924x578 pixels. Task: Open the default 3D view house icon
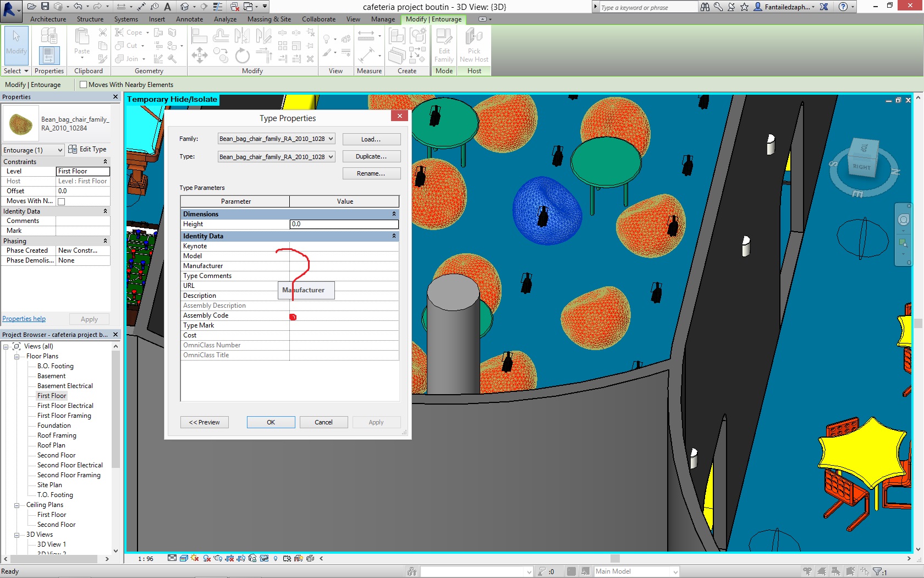pyautogui.click(x=184, y=7)
